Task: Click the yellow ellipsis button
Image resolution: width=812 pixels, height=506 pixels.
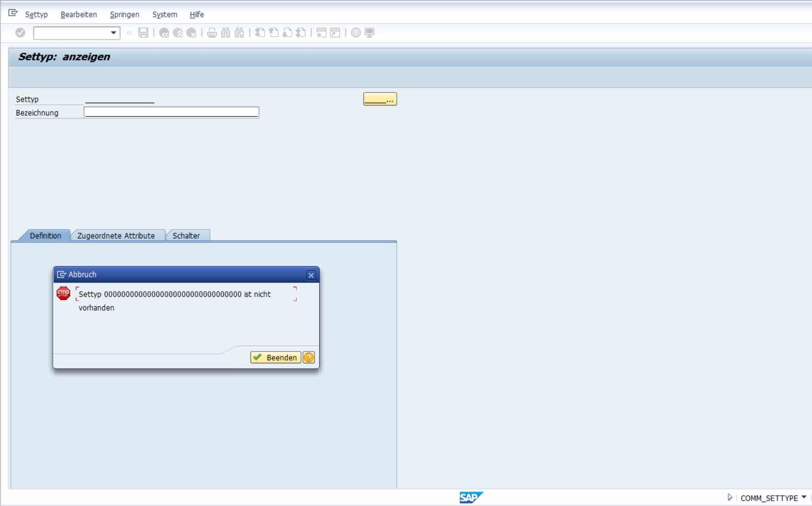Action: point(380,99)
